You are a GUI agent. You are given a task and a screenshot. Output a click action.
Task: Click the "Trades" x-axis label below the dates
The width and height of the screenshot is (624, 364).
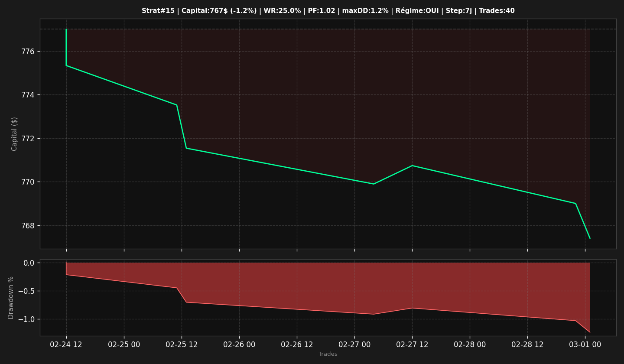tap(328, 354)
